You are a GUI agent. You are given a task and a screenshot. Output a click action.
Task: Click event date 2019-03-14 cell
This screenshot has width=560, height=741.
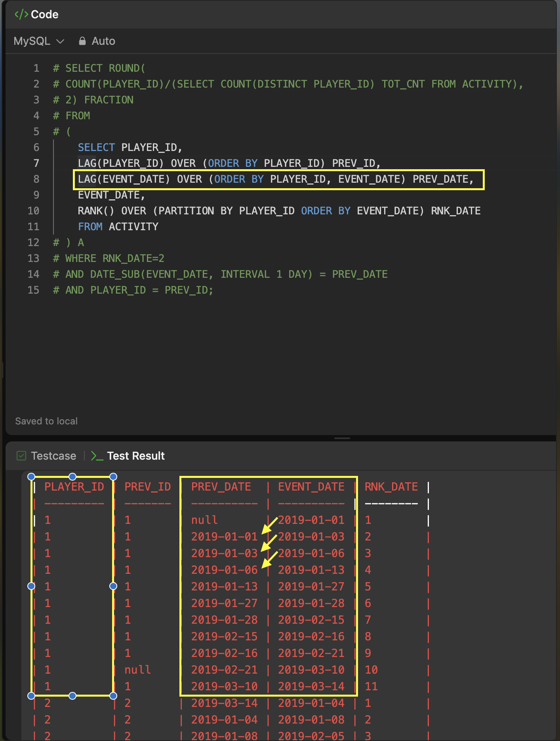(x=311, y=686)
